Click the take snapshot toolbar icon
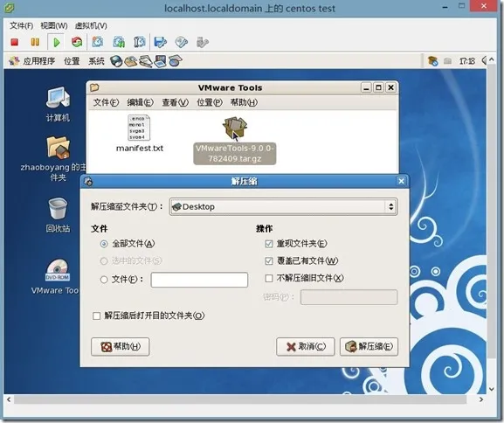Screen dimensions: 504x423 (x=97, y=42)
